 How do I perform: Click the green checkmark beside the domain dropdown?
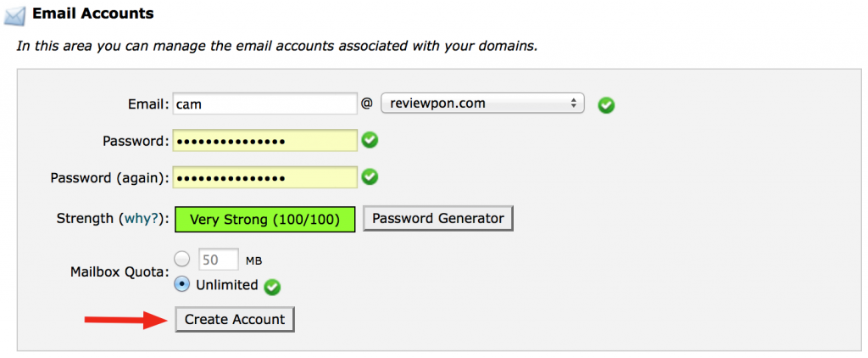(606, 105)
